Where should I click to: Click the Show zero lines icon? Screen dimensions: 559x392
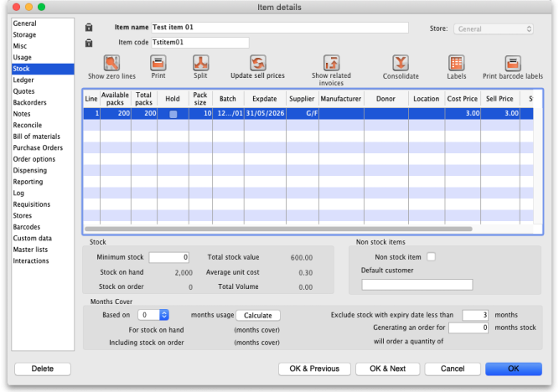point(111,63)
